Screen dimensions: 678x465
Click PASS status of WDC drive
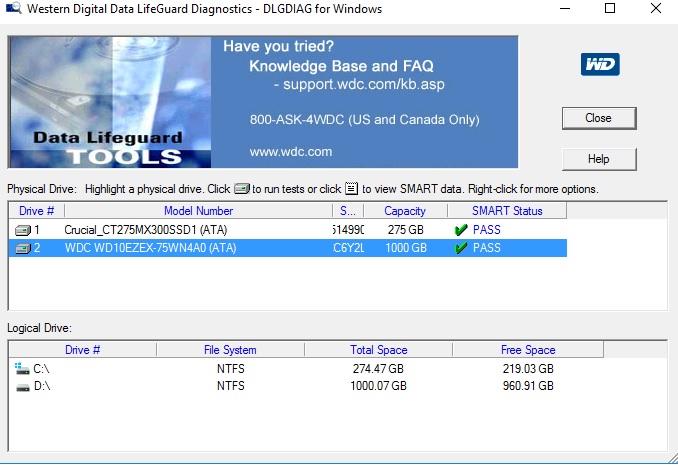[x=487, y=248]
